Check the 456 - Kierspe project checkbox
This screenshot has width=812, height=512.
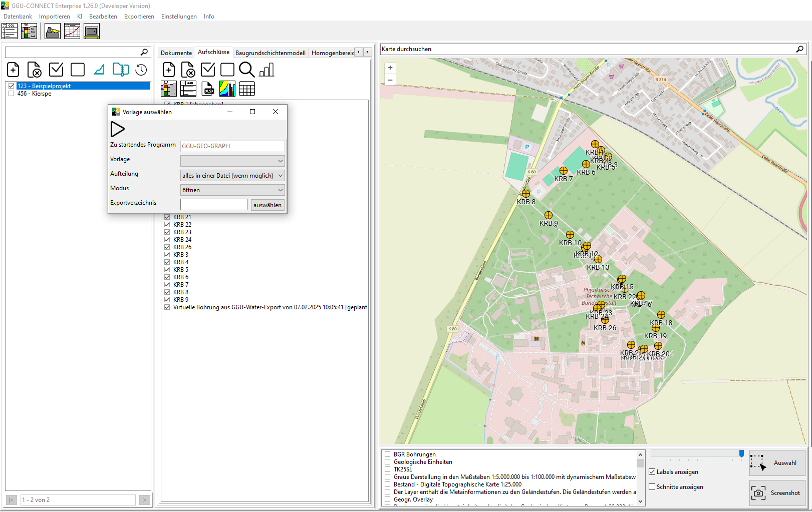point(11,94)
